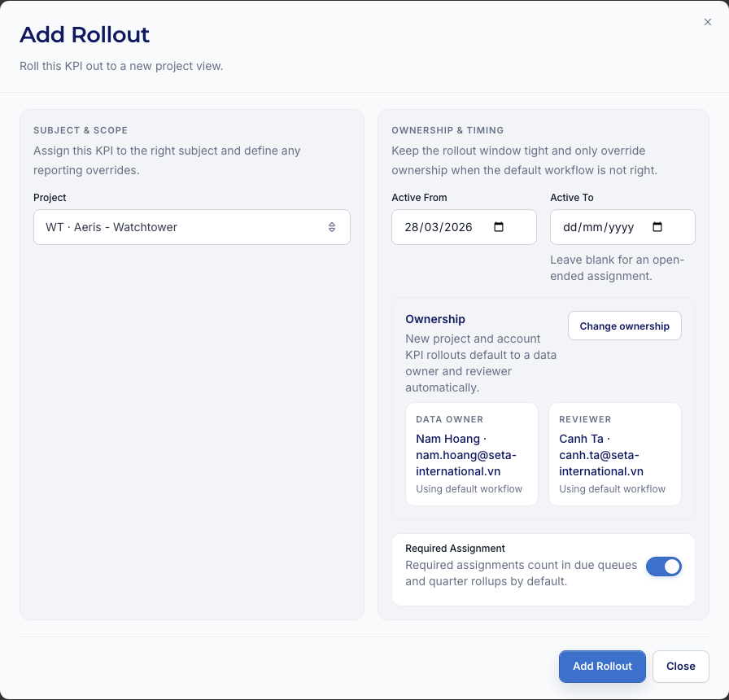Open the Active From calendar picker icon
This screenshot has width=729, height=700.
(500, 227)
